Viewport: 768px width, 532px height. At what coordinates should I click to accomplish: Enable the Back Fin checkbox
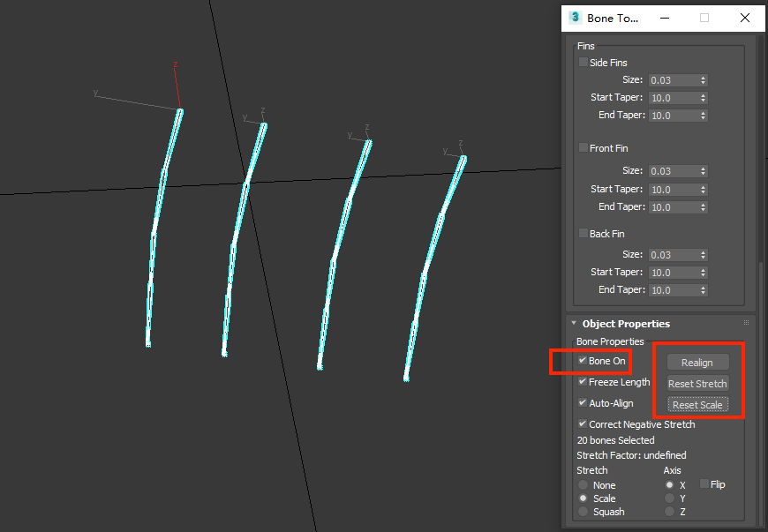pos(583,233)
